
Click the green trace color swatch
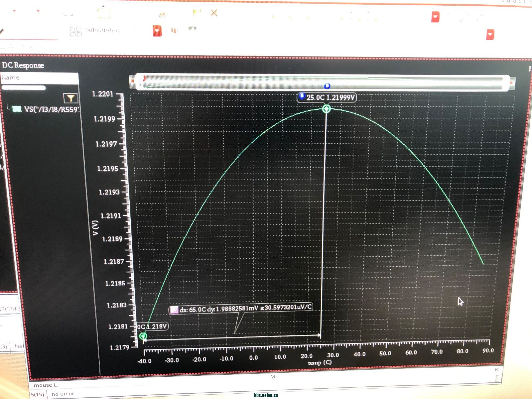click(x=17, y=109)
